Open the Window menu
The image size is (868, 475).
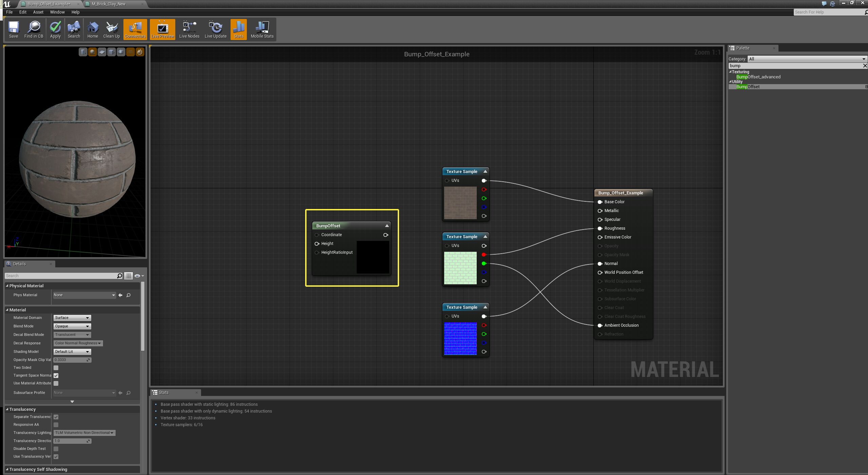57,12
